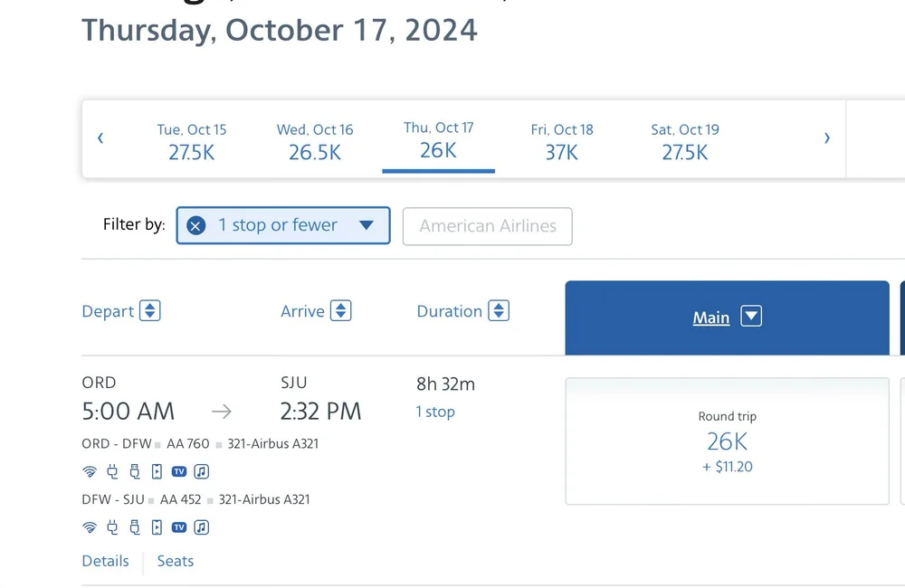905x588 pixels.
Task: Expand the Main cabin dropdown
Action: (751, 317)
